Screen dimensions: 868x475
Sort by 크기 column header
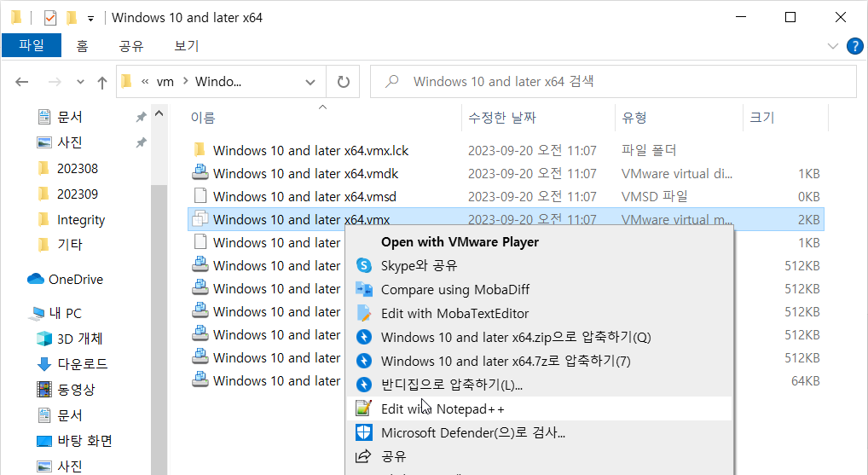tap(761, 118)
